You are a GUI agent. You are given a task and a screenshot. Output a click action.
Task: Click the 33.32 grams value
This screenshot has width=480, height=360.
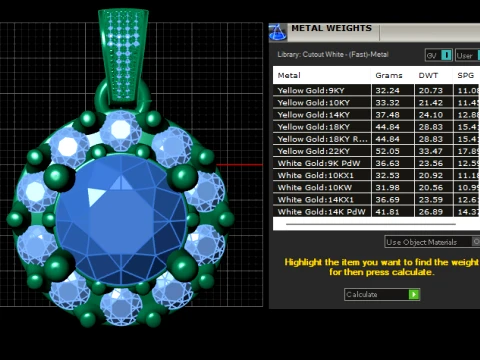pos(387,103)
